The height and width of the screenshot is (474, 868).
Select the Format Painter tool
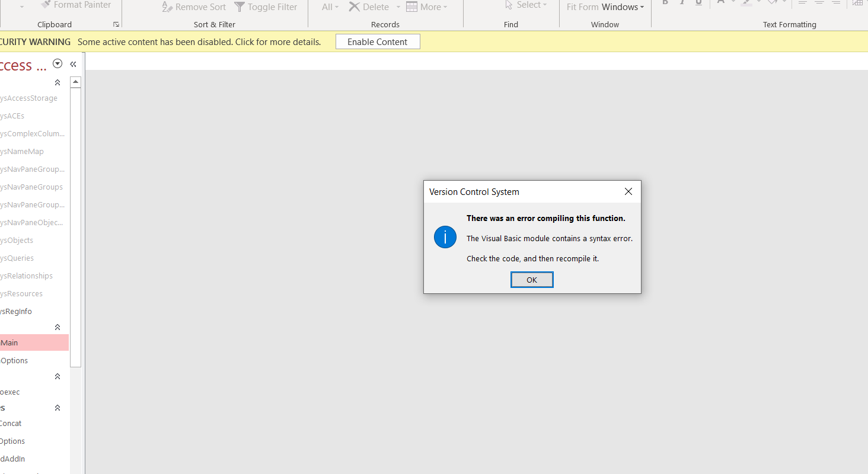pos(76,5)
